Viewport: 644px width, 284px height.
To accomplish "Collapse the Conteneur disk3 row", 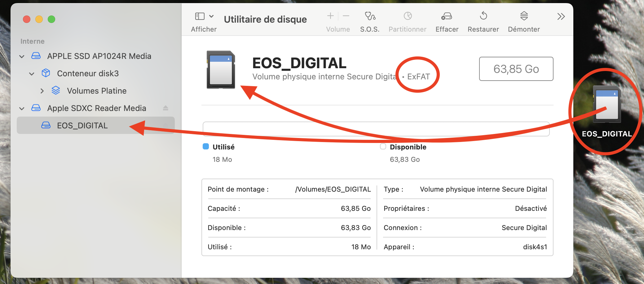I will [x=32, y=74].
